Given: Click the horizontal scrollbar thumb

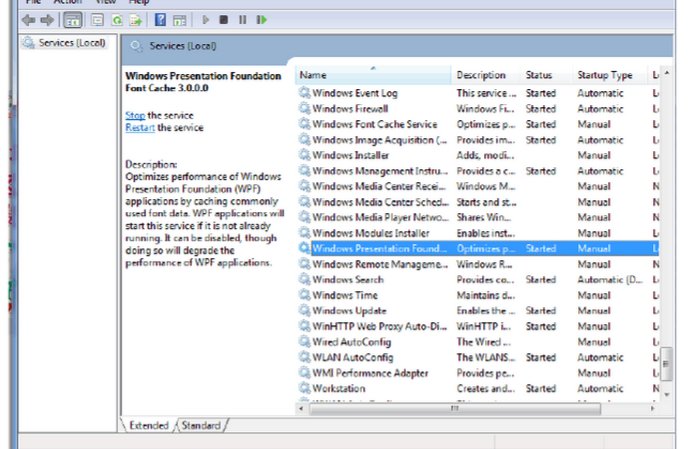Looking at the screenshot, I should click(454, 408).
